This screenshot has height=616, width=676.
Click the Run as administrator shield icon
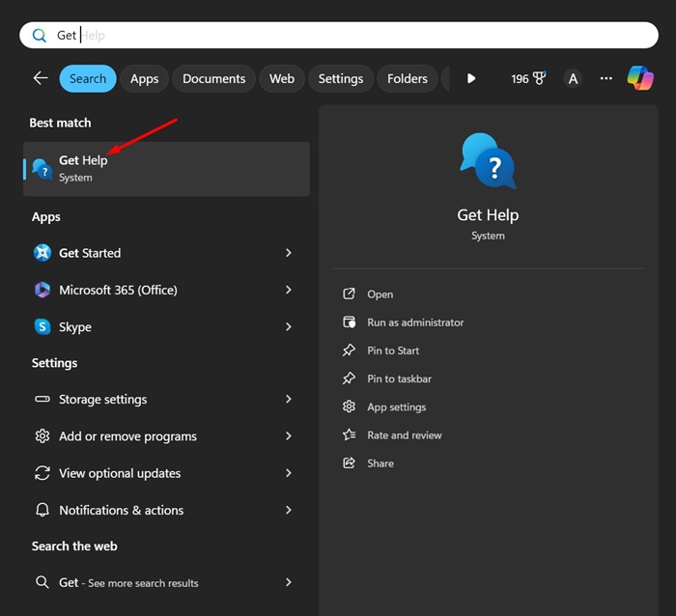(x=349, y=322)
